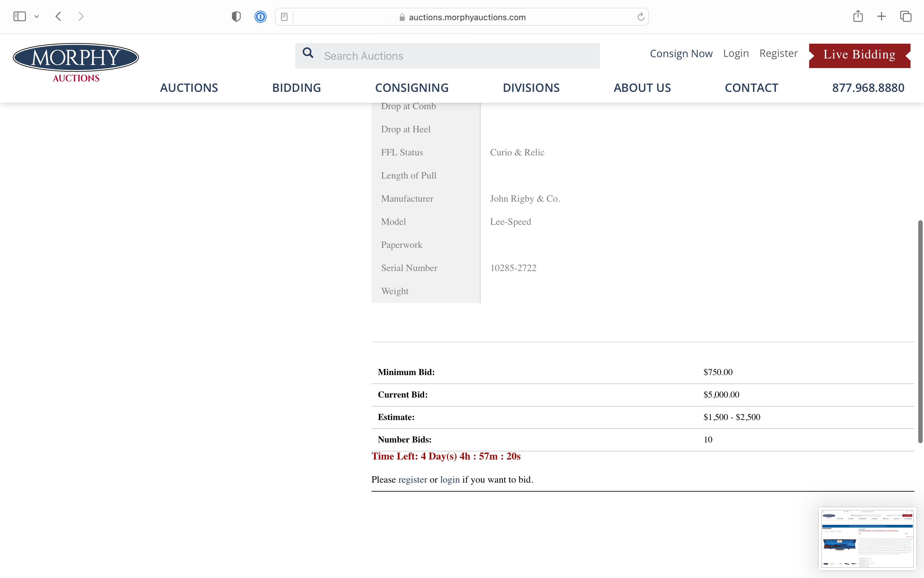Select the estimate $1,500 - $2,500
Viewport: 924px width, 578px height.
[732, 417]
